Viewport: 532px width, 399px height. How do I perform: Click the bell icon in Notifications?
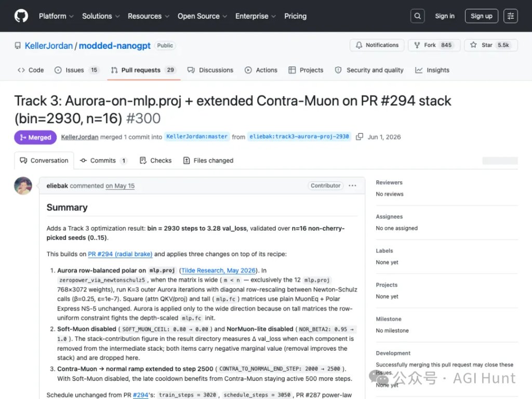(358, 45)
